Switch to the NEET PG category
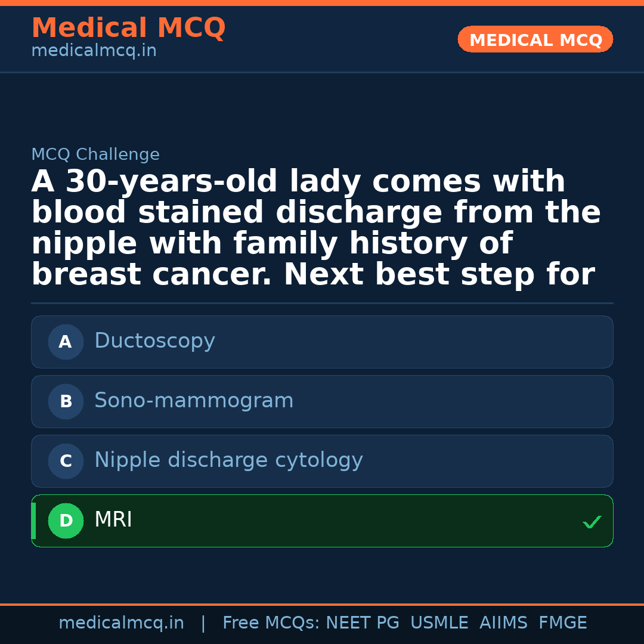 [362, 622]
